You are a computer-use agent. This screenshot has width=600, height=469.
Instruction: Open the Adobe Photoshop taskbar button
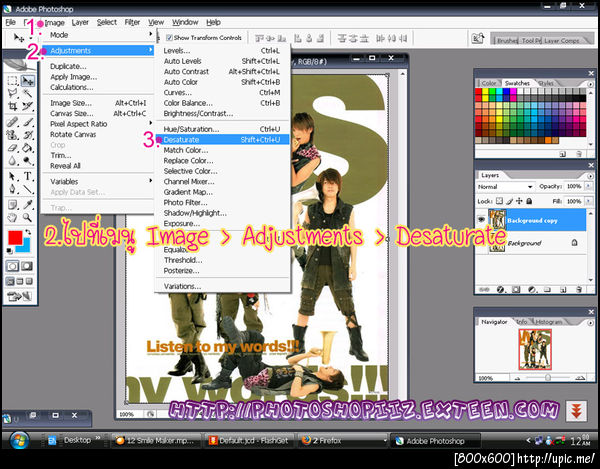(435, 441)
